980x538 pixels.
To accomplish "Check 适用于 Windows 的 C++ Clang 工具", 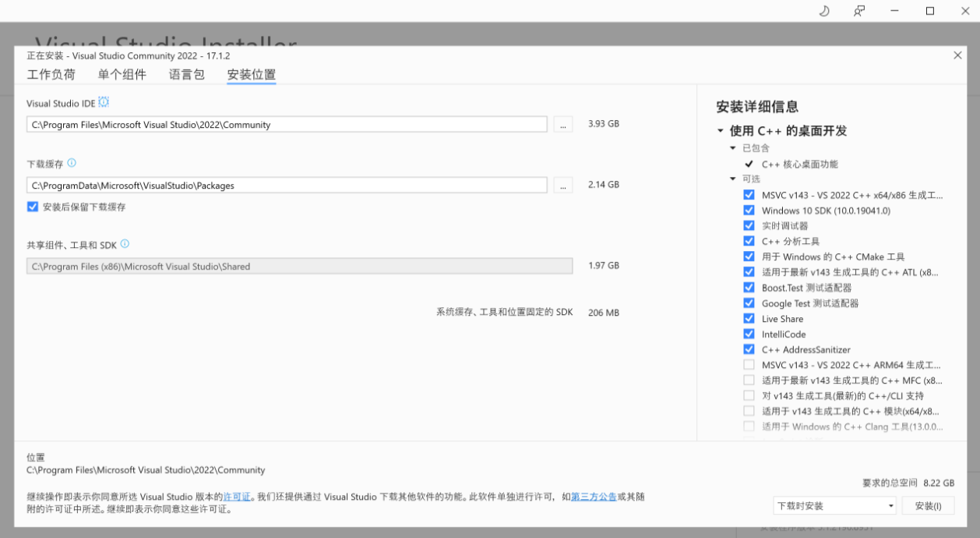I will point(749,427).
